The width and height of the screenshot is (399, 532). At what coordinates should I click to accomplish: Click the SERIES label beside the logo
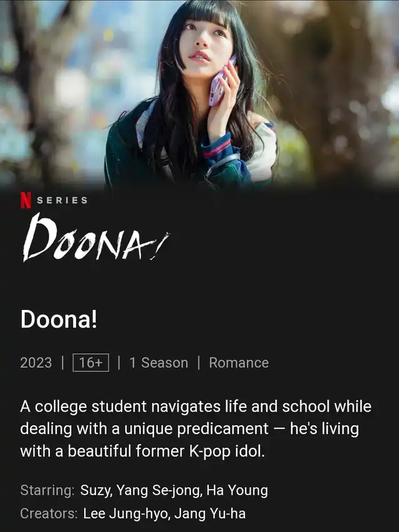click(x=62, y=201)
